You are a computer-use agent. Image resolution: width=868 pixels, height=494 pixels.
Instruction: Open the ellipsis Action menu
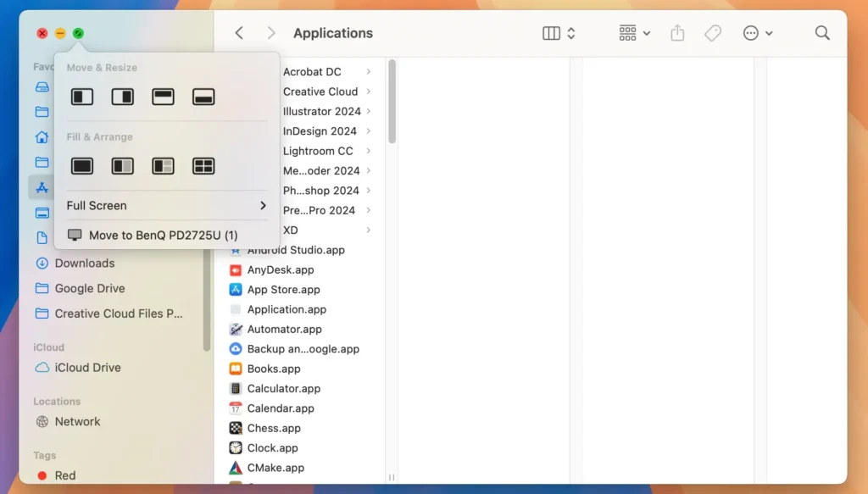click(x=757, y=33)
